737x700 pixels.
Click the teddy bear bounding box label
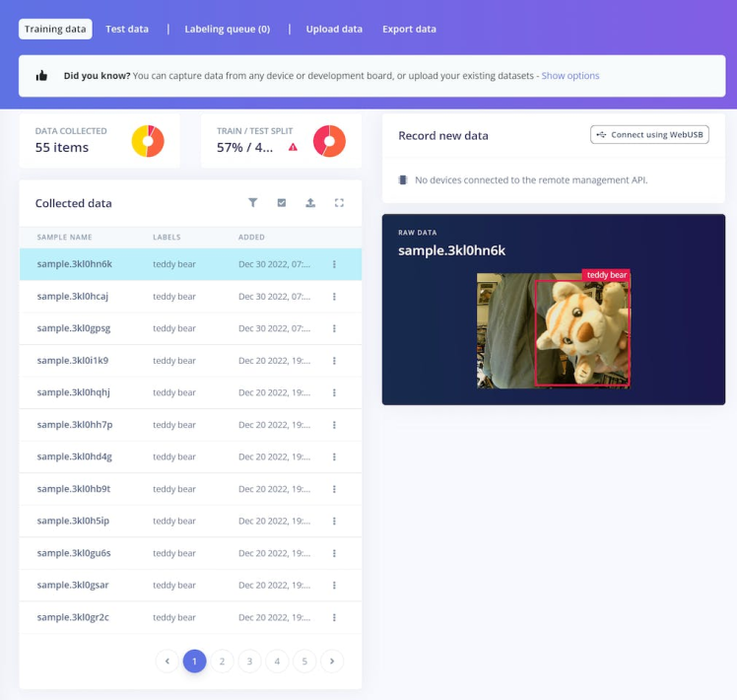[x=606, y=275]
